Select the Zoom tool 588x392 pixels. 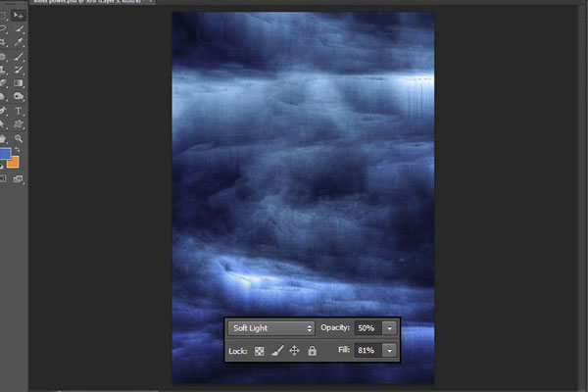coord(19,138)
